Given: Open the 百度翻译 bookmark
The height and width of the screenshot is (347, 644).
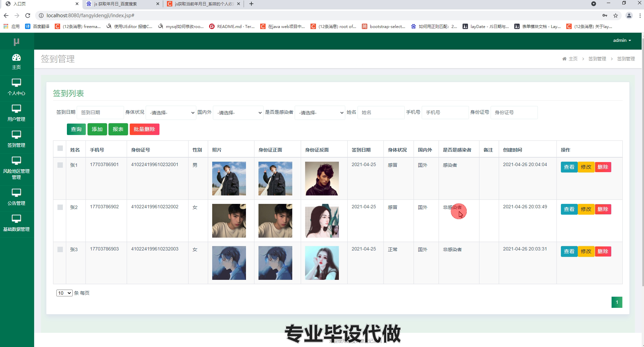Looking at the screenshot, I should [x=37, y=26].
